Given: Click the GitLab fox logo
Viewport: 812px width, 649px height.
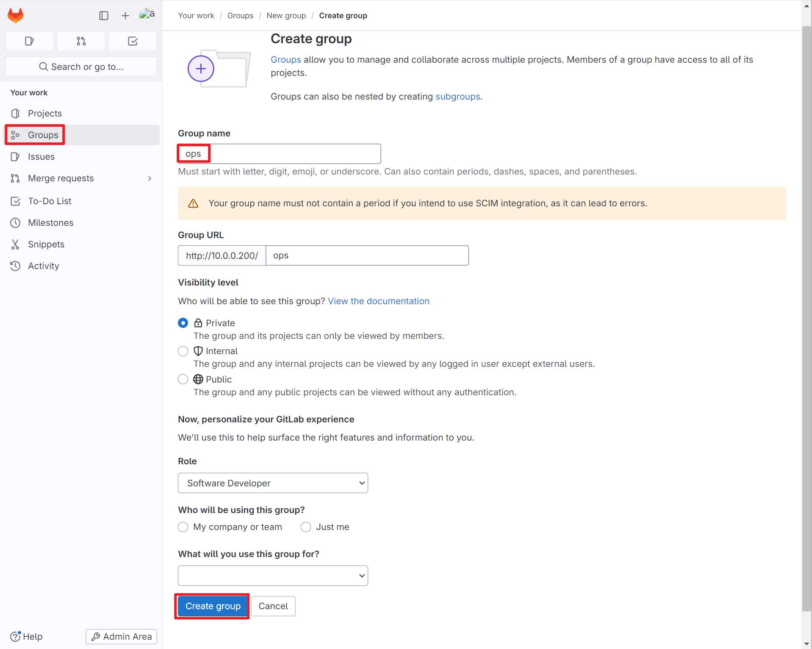Looking at the screenshot, I should pyautogui.click(x=16, y=16).
